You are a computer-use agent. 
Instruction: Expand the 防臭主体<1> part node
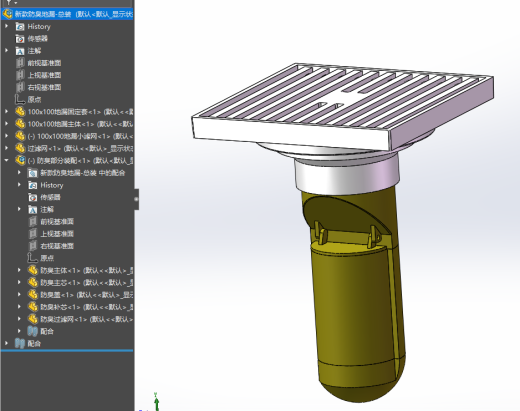click(19, 270)
